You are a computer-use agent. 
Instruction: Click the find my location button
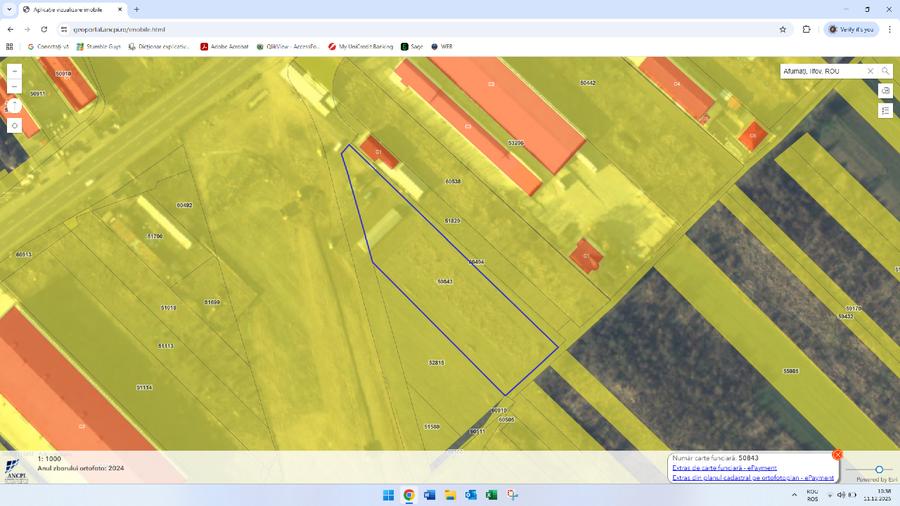[14, 126]
